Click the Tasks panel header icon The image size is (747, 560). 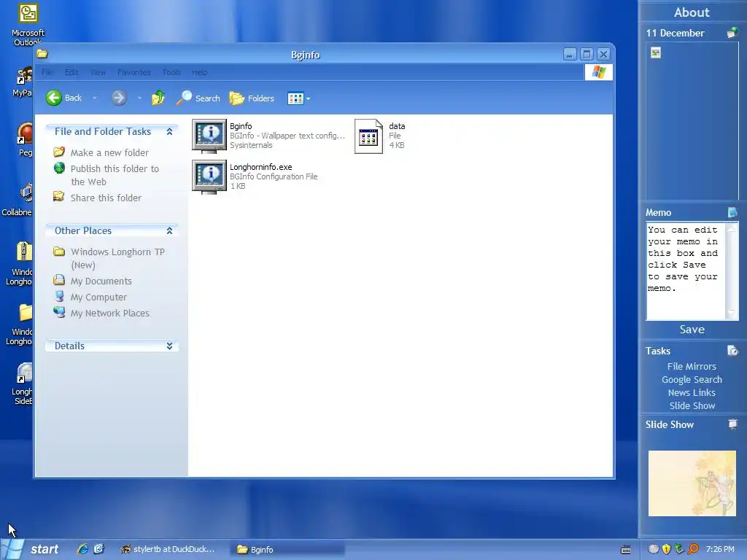[732, 351]
